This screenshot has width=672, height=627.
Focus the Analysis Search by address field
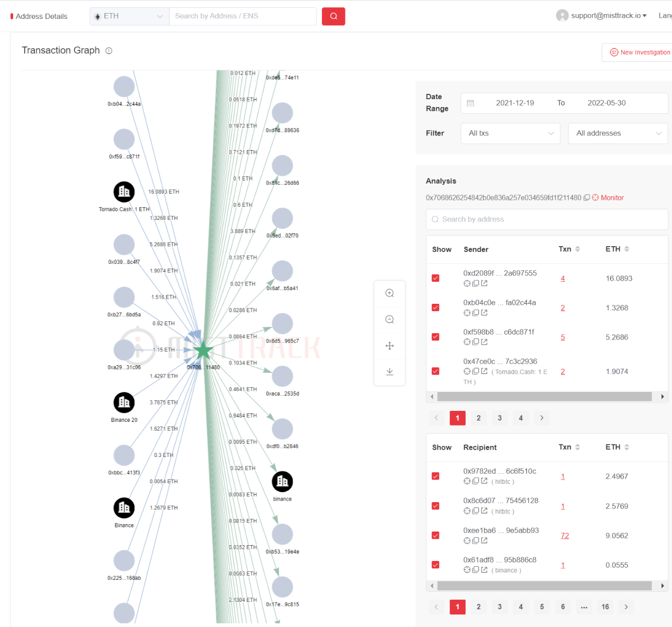[x=547, y=219]
